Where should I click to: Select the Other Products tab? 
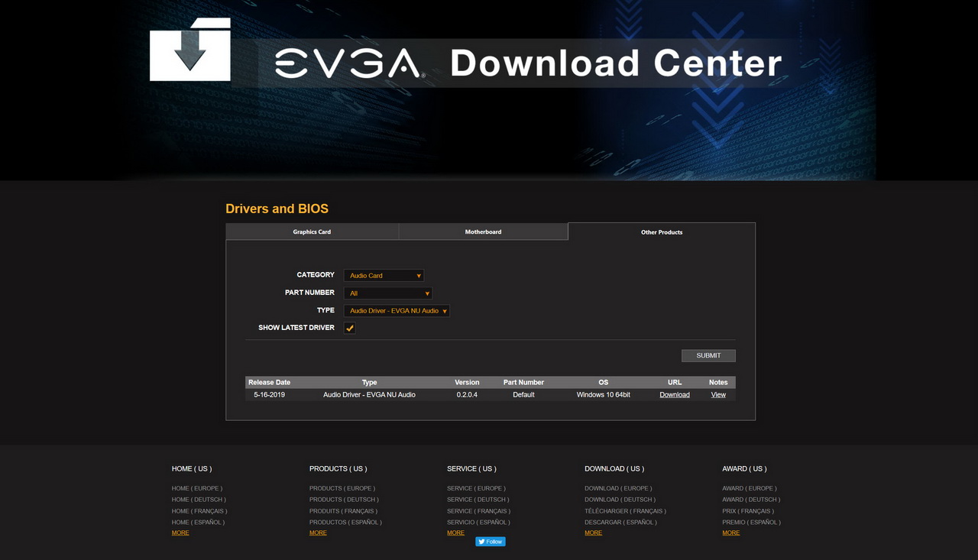662,231
